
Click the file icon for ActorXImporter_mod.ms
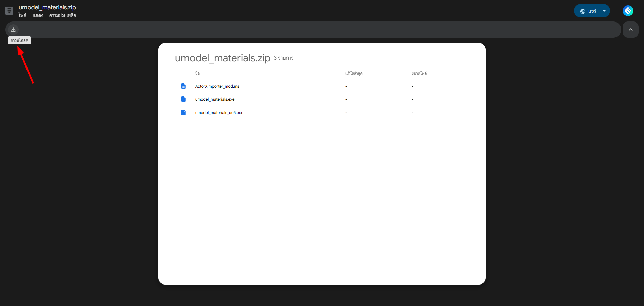(x=183, y=86)
